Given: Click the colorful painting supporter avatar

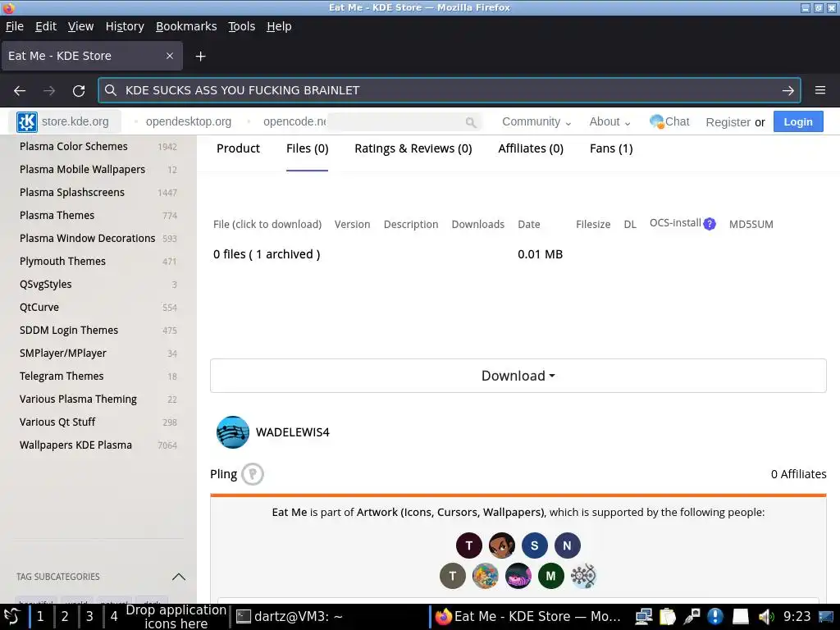Looking at the screenshot, I should [x=486, y=576].
